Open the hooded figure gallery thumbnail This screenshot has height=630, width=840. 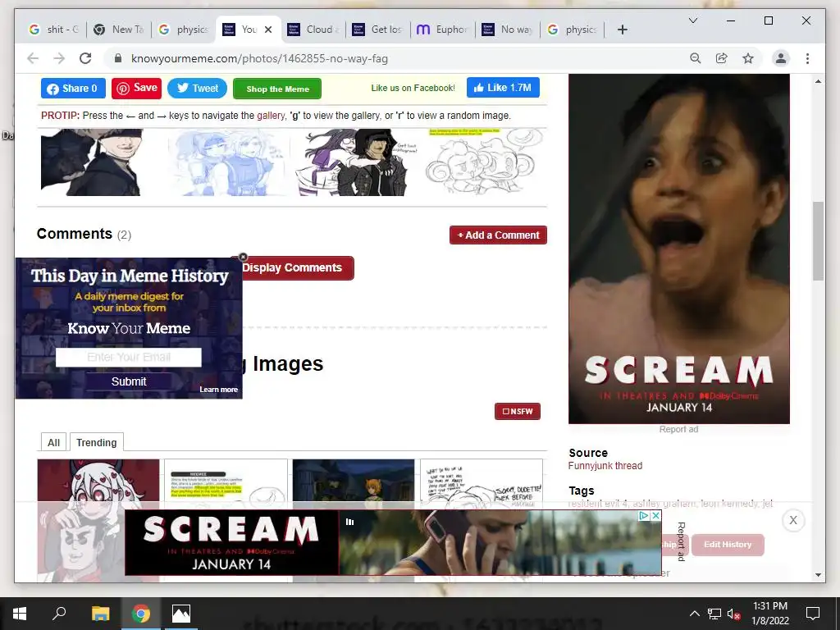[x=356, y=162]
